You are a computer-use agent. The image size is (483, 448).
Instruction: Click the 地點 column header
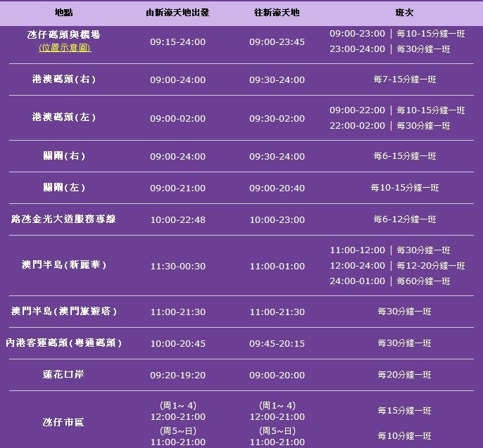coord(65,13)
